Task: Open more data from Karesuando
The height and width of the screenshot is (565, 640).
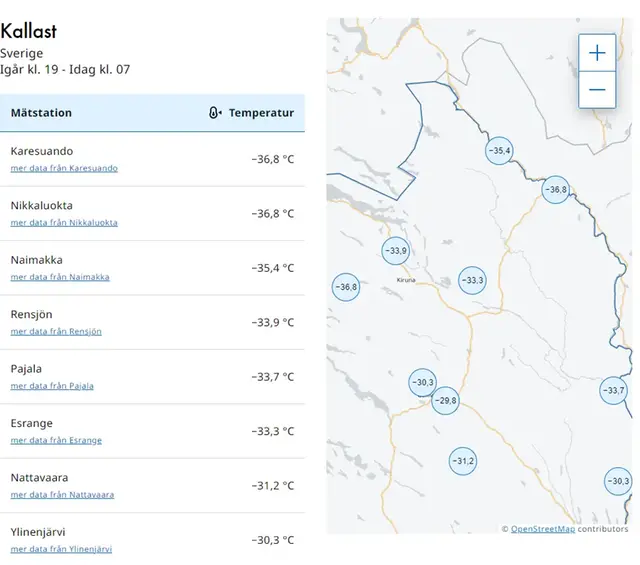Action: click(x=64, y=168)
